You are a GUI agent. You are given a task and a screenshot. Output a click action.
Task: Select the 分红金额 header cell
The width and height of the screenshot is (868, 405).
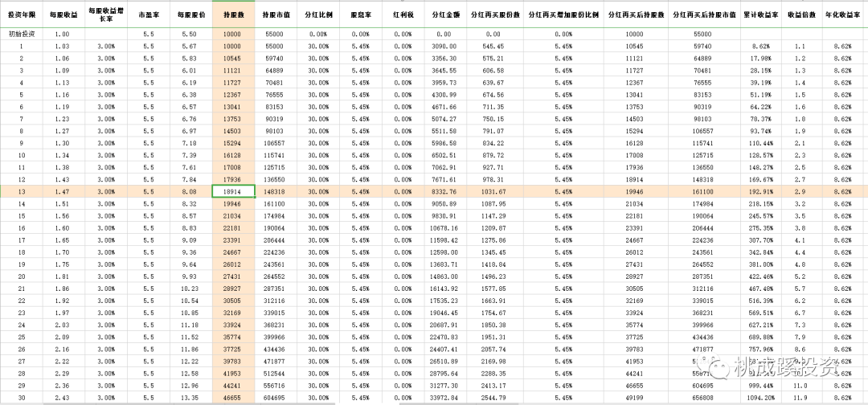(x=444, y=15)
